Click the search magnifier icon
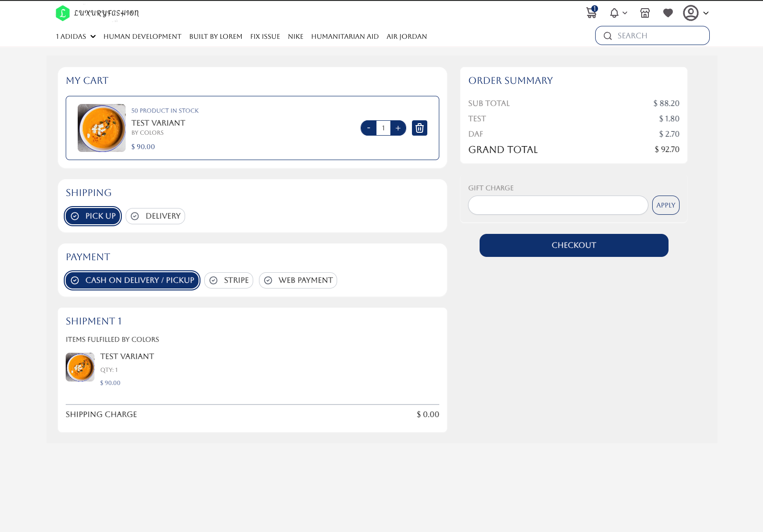The width and height of the screenshot is (763, 532). click(608, 36)
